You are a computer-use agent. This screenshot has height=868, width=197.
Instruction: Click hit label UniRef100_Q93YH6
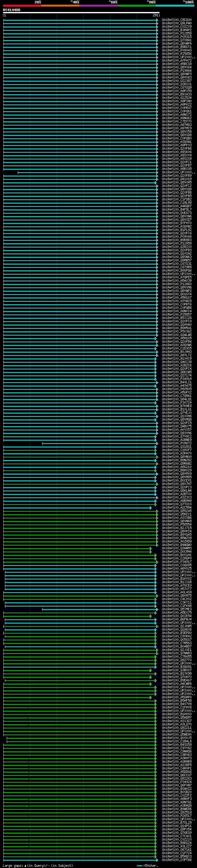click(177, 433)
